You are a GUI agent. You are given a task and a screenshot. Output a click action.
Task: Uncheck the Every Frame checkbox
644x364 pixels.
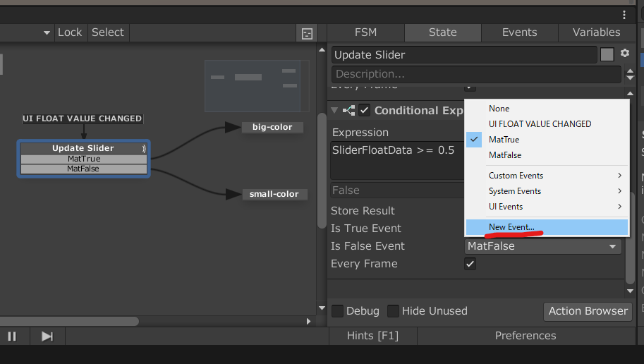[470, 264]
